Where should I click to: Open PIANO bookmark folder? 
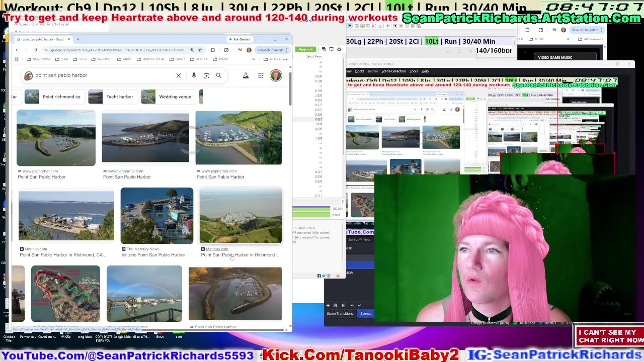point(220,59)
